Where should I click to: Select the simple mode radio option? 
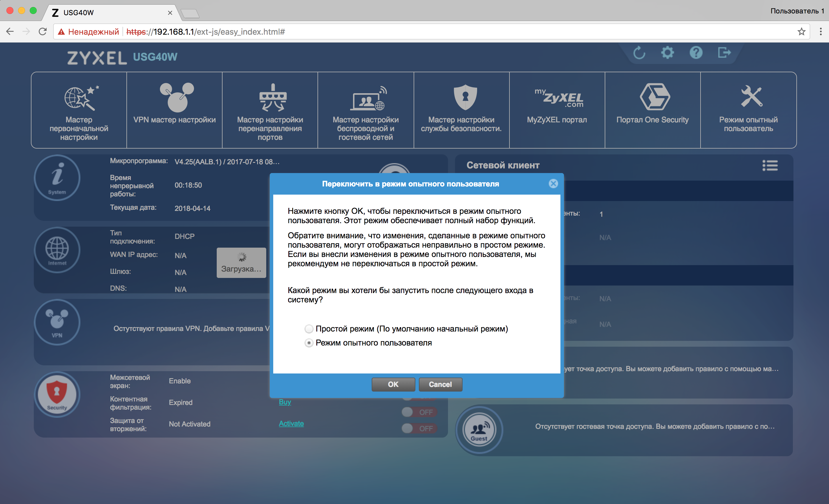[308, 329]
